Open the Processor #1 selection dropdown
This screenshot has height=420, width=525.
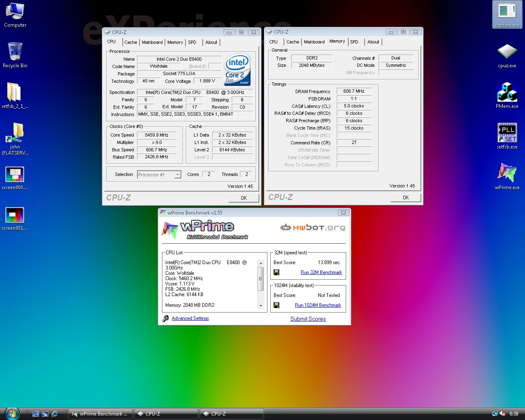(x=159, y=175)
